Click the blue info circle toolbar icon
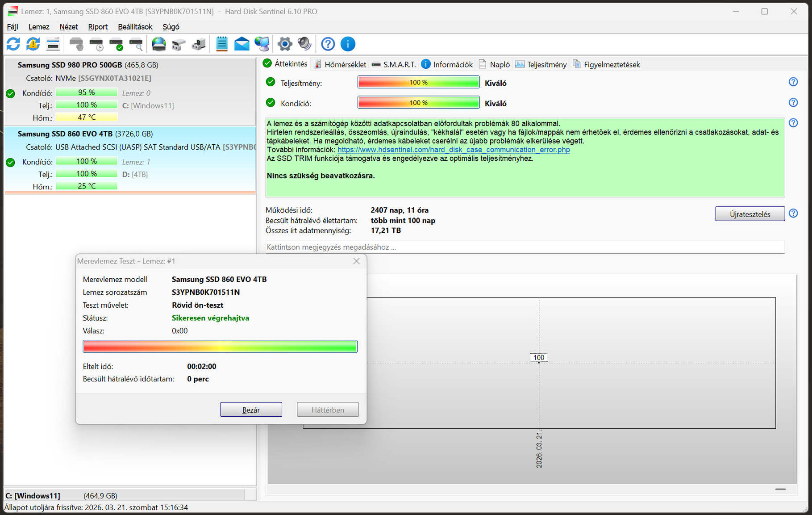812x515 pixels. click(x=348, y=44)
